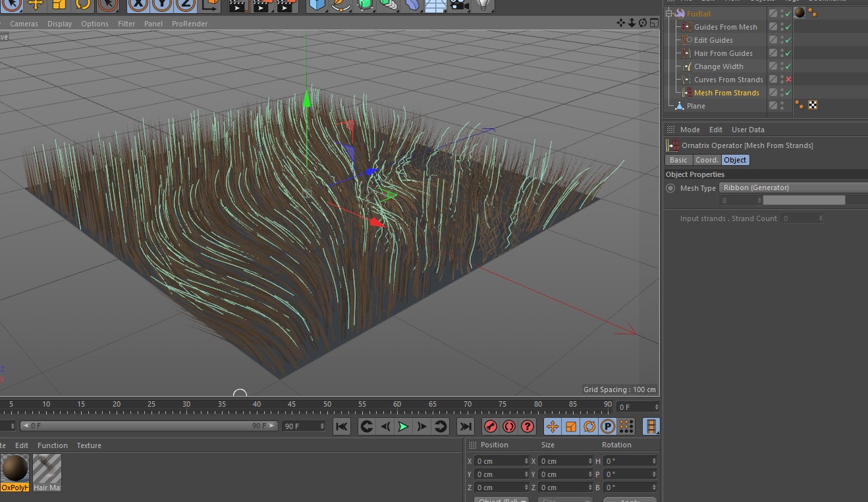Disable the Hair From Guides green checkmark
The image size is (868, 502).
788,53
